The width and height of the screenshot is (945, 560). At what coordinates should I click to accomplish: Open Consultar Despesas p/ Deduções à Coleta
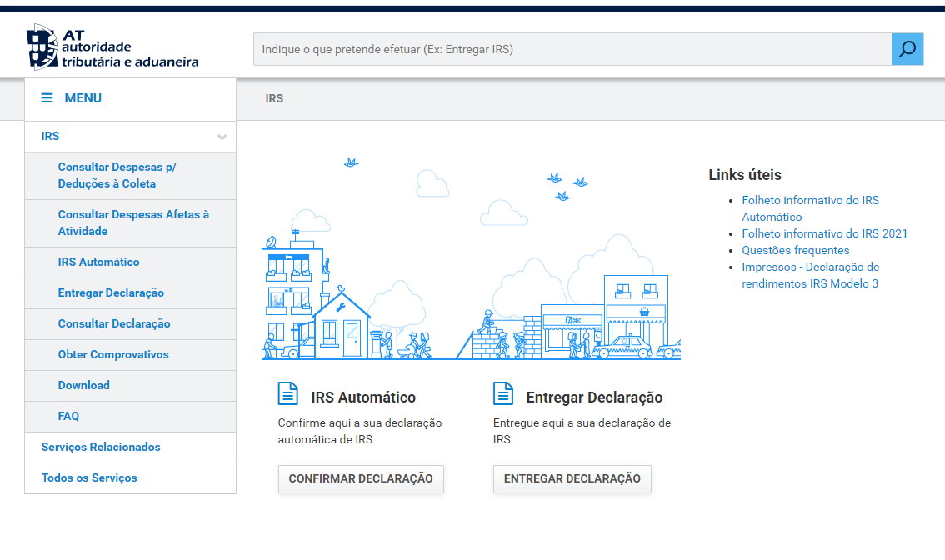(117, 175)
